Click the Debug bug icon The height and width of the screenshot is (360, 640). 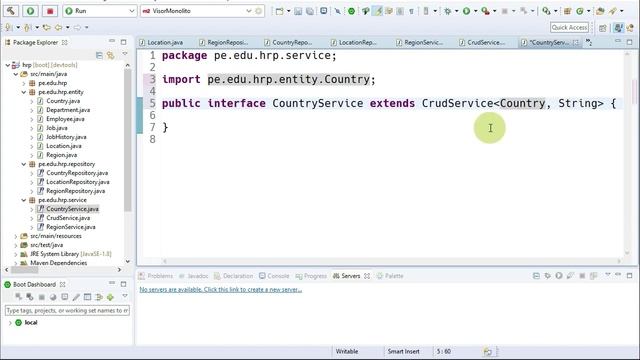click(448, 11)
